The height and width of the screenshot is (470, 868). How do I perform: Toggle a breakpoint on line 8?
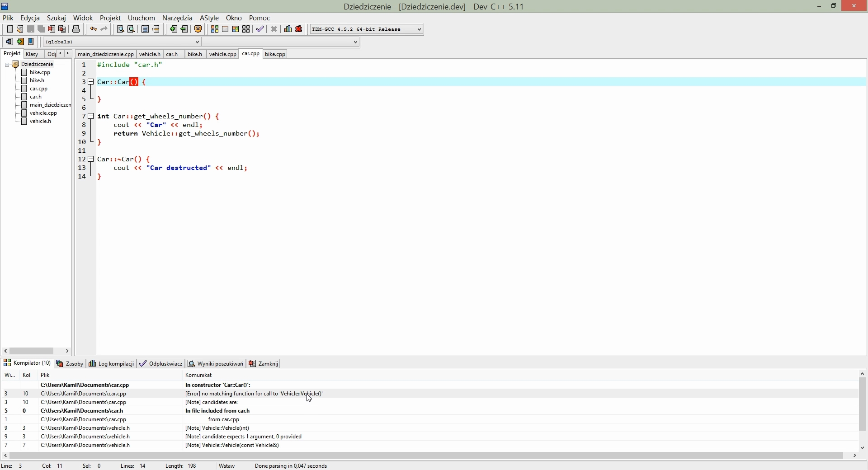click(83, 125)
